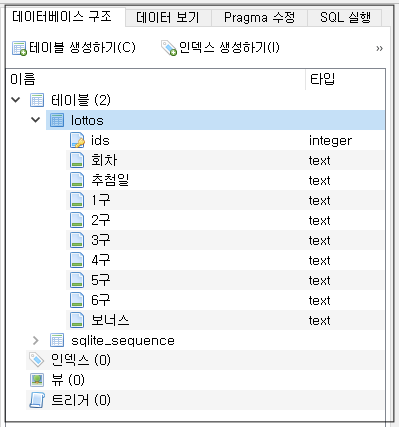The height and width of the screenshot is (427, 399).
Task: Select the 1구 field name
Action: pos(100,200)
